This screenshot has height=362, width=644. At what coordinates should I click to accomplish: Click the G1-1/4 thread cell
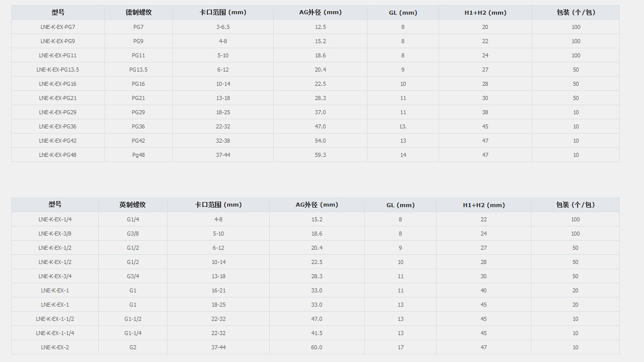[x=133, y=333]
